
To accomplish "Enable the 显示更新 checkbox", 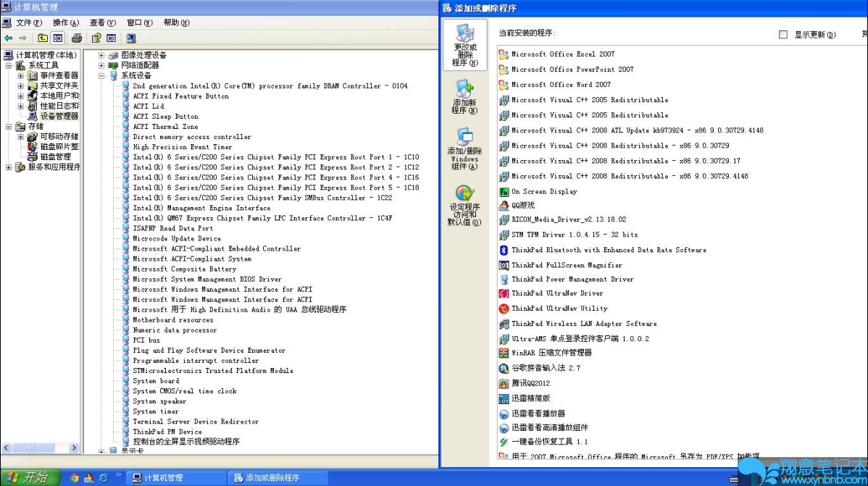I will pos(783,34).
